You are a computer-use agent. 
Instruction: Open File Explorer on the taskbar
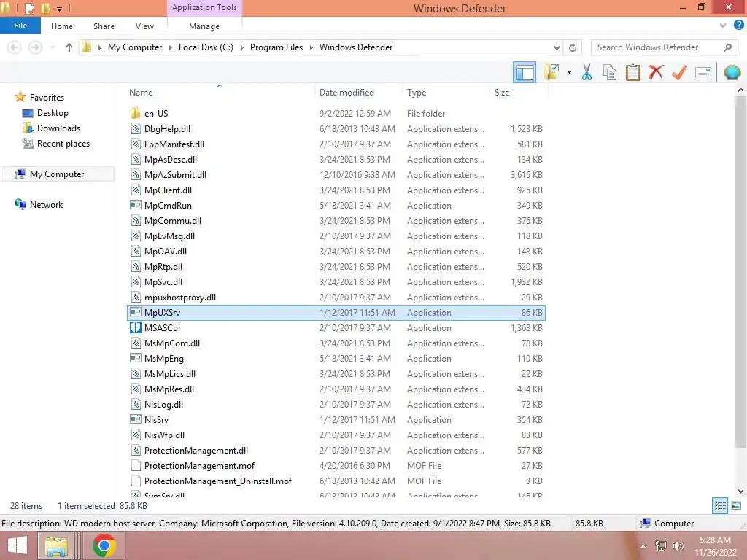pyautogui.click(x=56, y=545)
